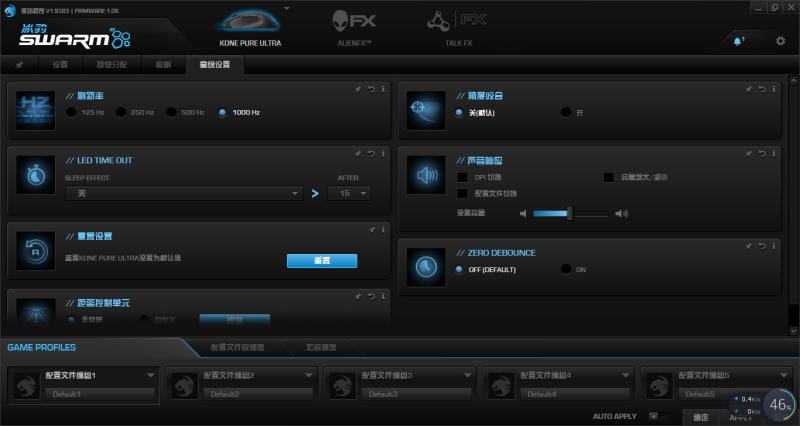Open the settings gear icon
This screenshot has height=426, width=800.
click(x=781, y=40)
